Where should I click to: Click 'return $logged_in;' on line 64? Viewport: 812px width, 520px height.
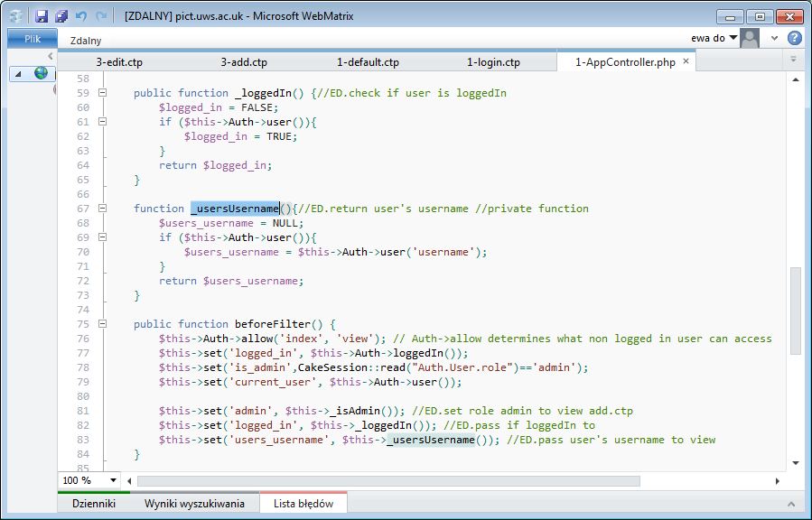tap(216, 165)
